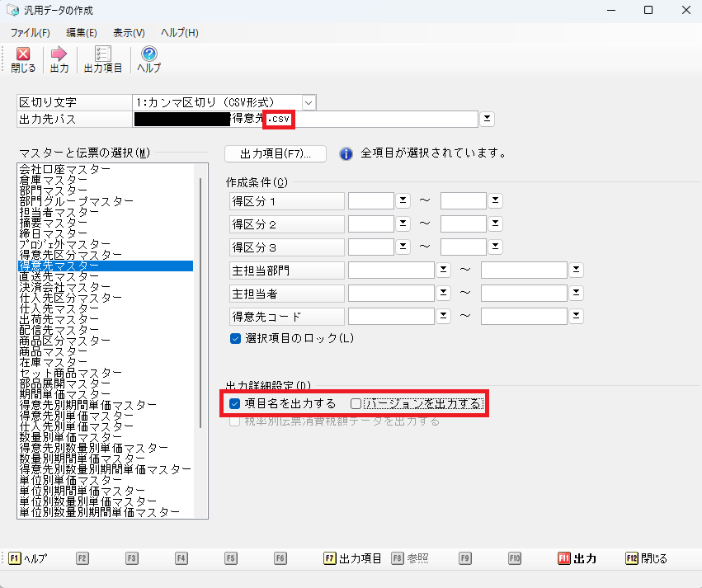Viewport: 702px width, 588px height.
Task: Uncheck 選択項目のロック checkbox
Action: (236, 338)
